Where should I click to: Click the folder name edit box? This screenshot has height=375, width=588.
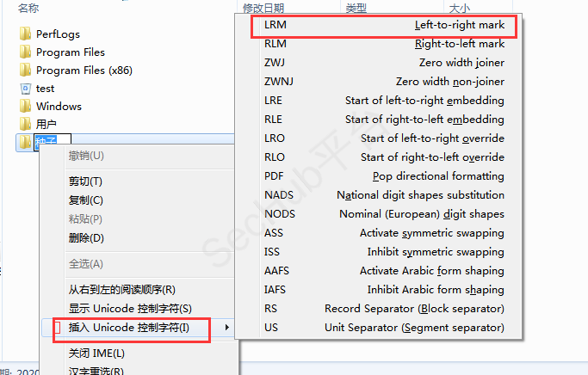(x=53, y=142)
